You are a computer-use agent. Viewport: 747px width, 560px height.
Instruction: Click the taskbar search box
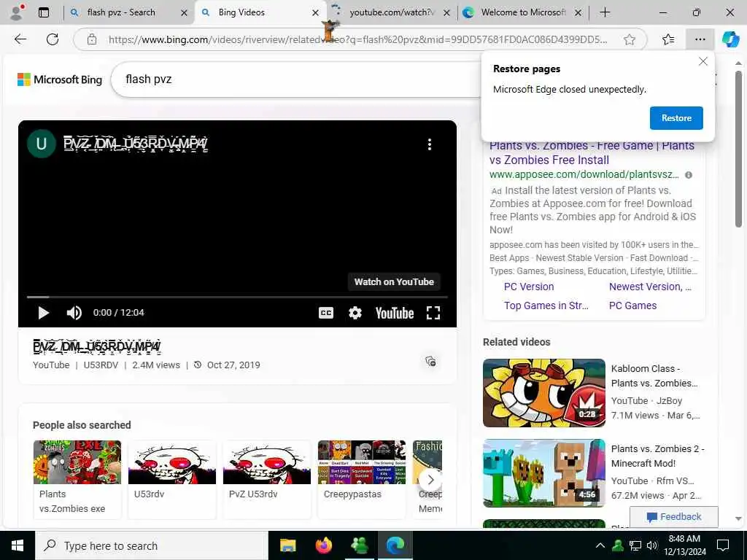[152, 545]
